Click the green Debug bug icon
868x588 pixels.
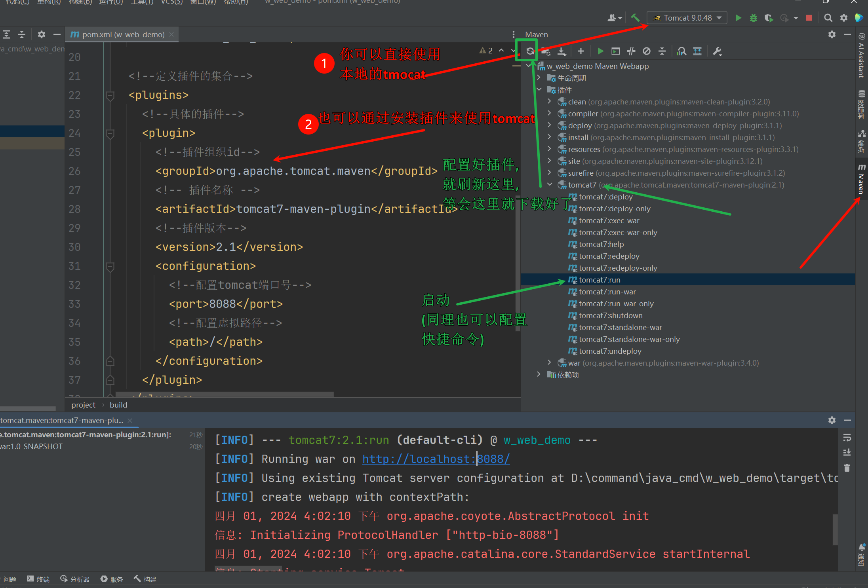(753, 18)
